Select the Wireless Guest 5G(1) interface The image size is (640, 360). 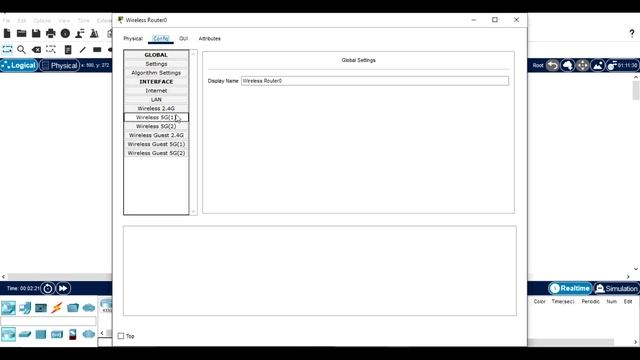156,144
